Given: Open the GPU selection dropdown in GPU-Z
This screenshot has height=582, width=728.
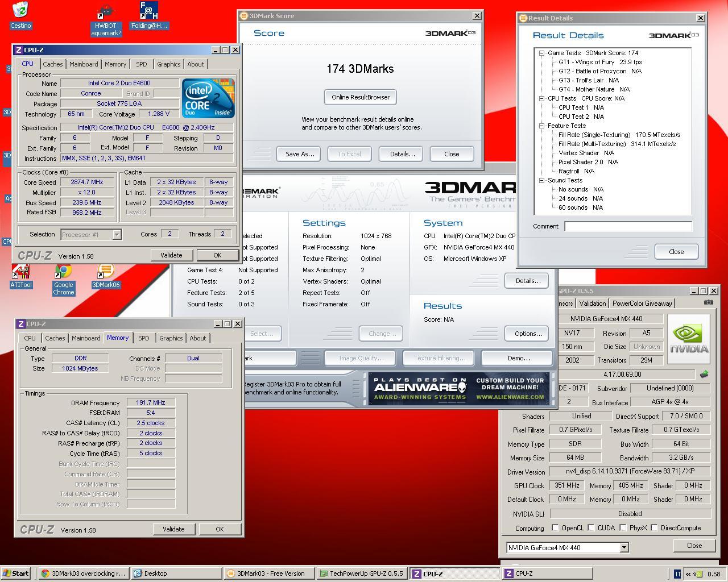Looking at the screenshot, I should (624, 547).
